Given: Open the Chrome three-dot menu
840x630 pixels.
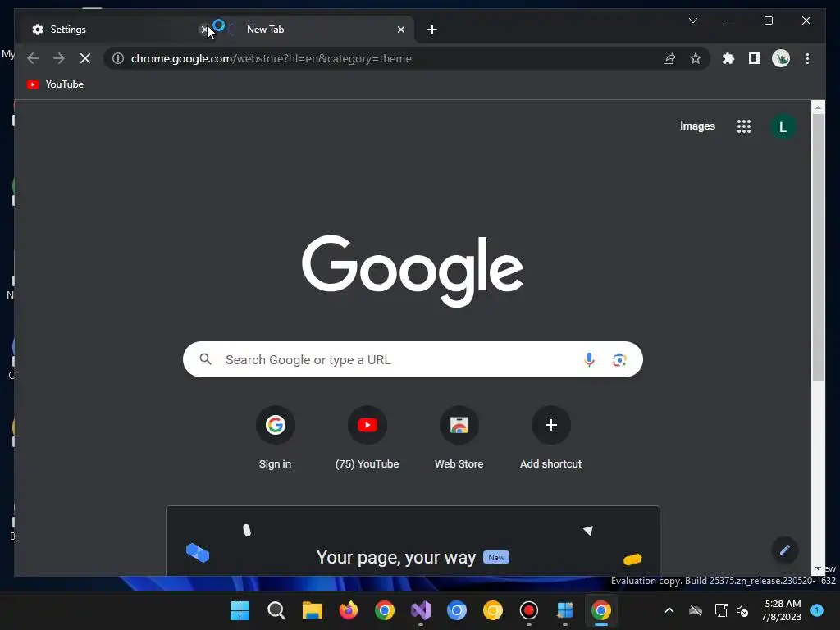Looking at the screenshot, I should point(807,58).
